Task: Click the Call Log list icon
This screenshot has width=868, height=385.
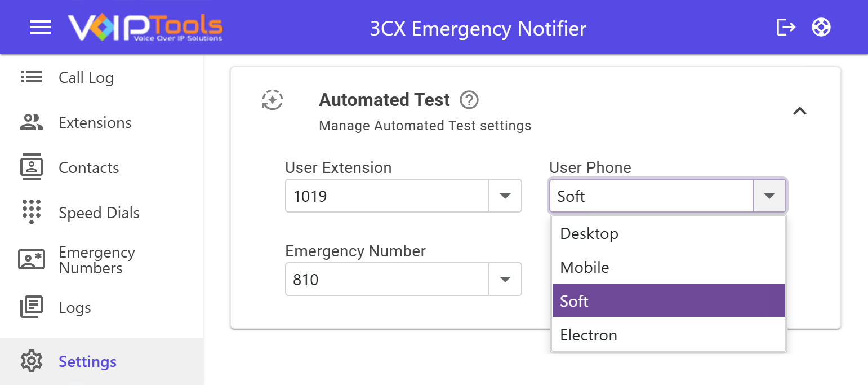Action: pyautogui.click(x=32, y=77)
